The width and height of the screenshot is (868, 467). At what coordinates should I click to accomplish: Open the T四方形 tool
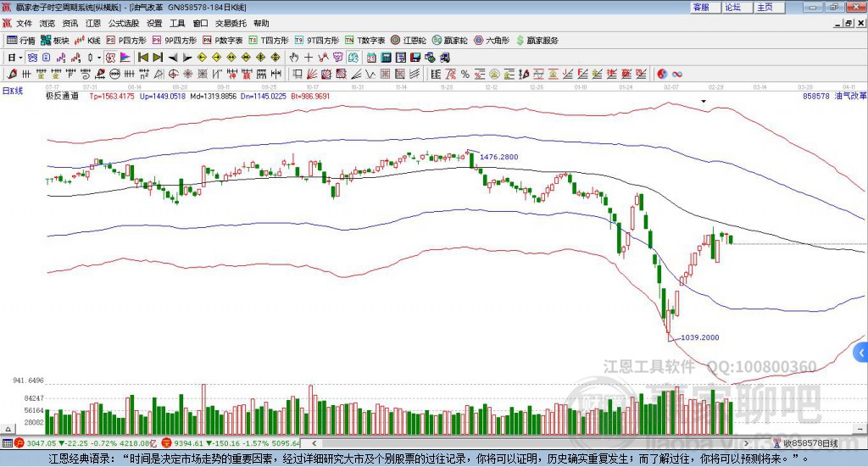coord(269,41)
